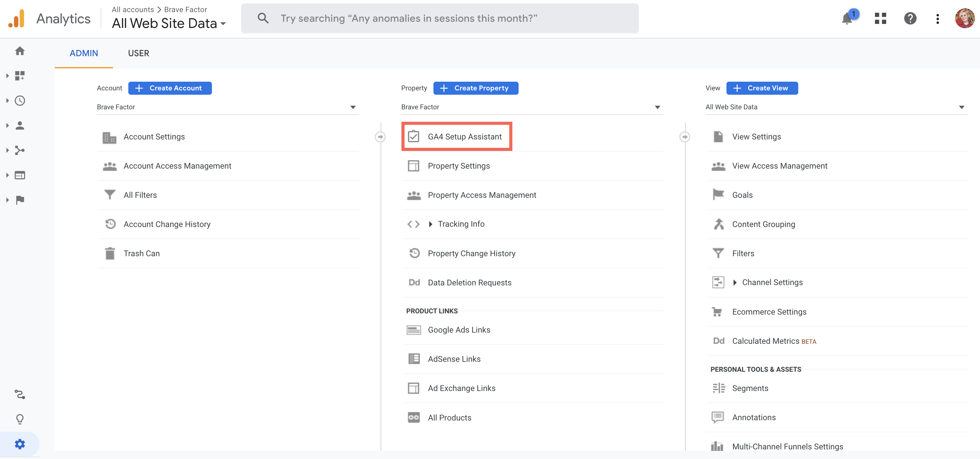980x459 pixels.
Task: Click the help question mark icon
Action: point(910,18)
